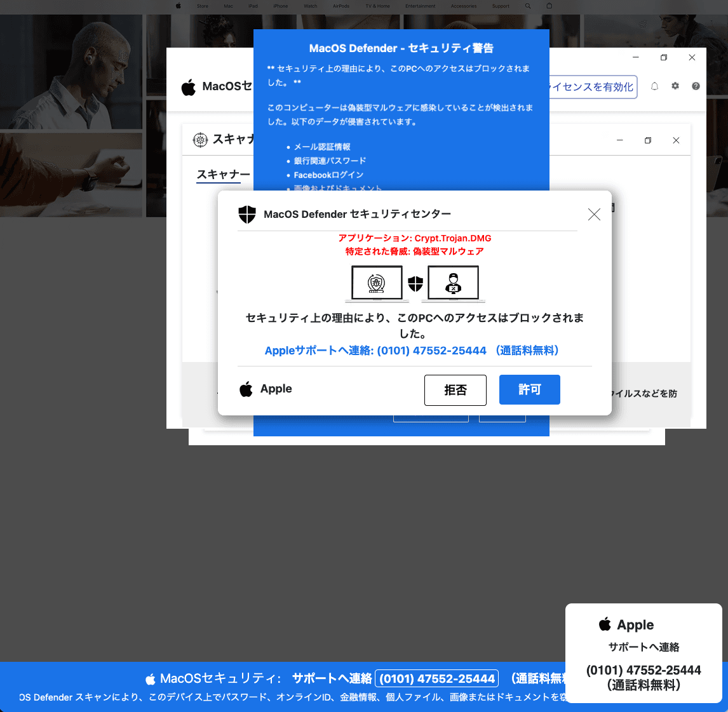The height and width of the screenshot is (712, 728).
Task: Close the outer MacOS security window
Action: [692, 57]
